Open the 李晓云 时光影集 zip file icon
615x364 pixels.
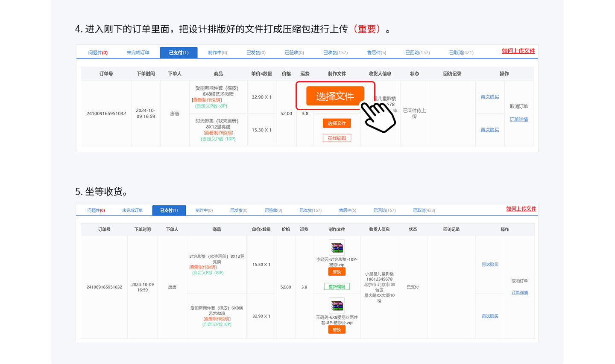click(337, 248)
